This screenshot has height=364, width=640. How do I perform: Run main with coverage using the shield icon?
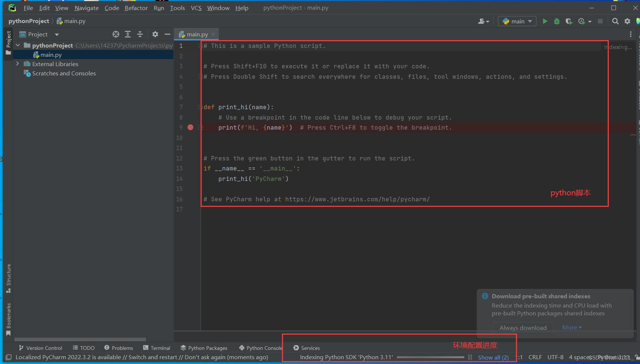pos(569,21)
